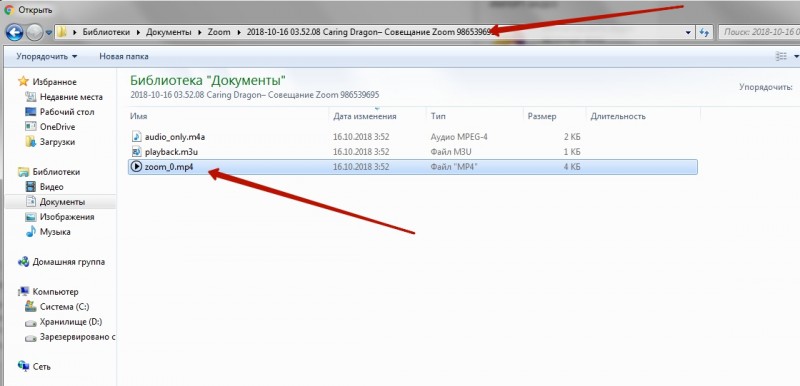The width and height of the screenshot is (800, 386).
Task: Click the playback.m3u playlist file icon
Action: 136,151
